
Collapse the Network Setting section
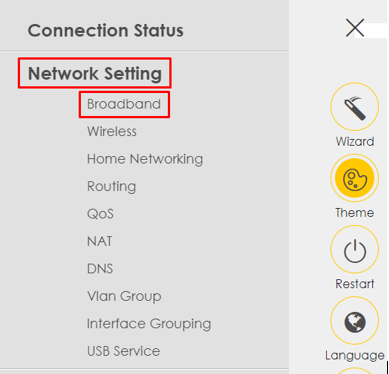tap(95, 73)
